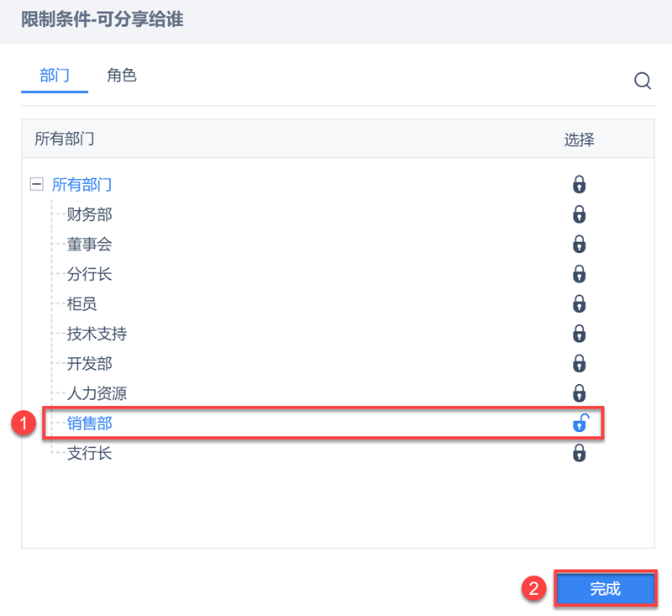Screen dimensions: 672x616
Task: Toggle lock icon for 分行长
Action: tap(579, 274)
